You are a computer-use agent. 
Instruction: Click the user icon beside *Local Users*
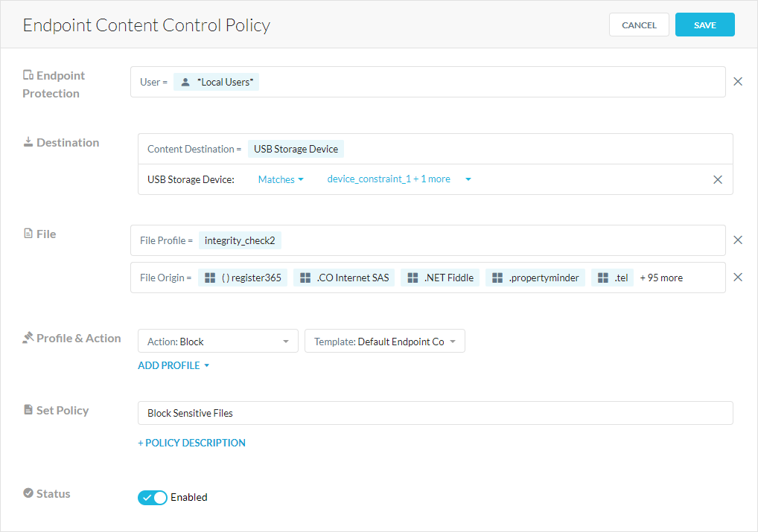tap(185, 82)
